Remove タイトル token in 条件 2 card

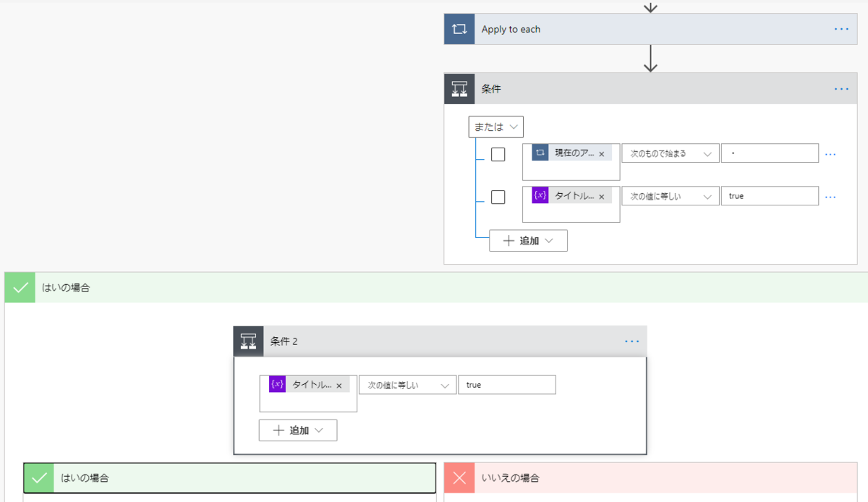point(339,386)
